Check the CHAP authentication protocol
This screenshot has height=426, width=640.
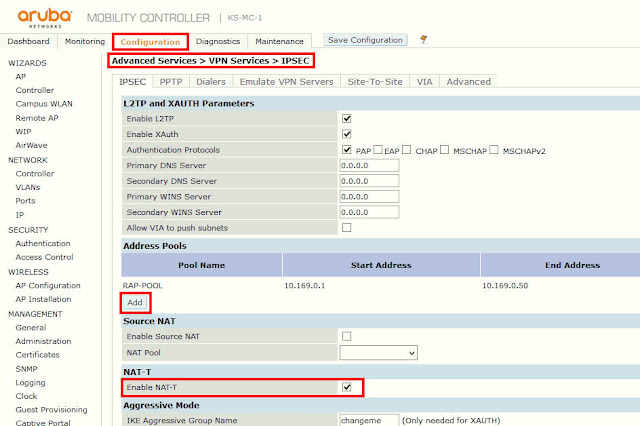click(x=406, y=150)
